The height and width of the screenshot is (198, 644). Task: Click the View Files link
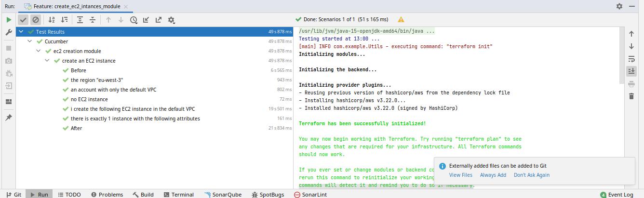click(x=460, y=175)
